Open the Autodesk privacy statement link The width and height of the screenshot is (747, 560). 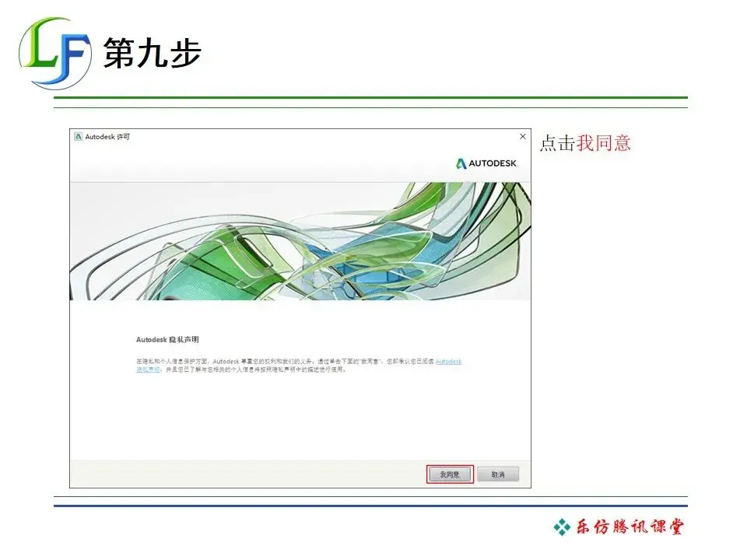(x=448, y=362)
